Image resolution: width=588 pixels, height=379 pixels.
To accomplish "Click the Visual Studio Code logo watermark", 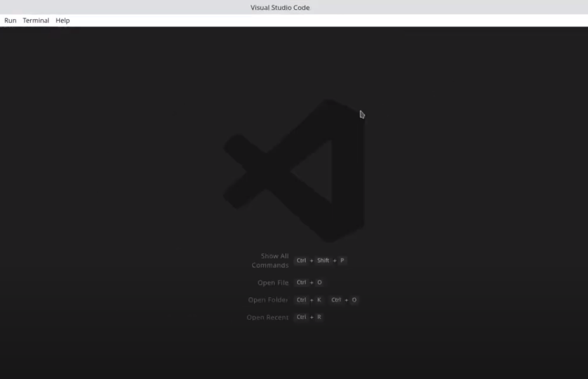I will (x=294, y=170).
